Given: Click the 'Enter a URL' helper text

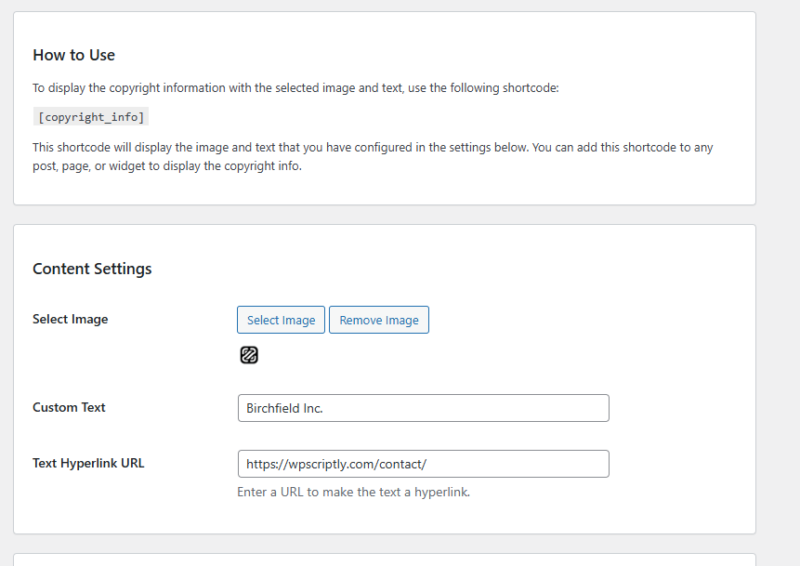Looking at the screenshot, I should click(x=354, y=492).
